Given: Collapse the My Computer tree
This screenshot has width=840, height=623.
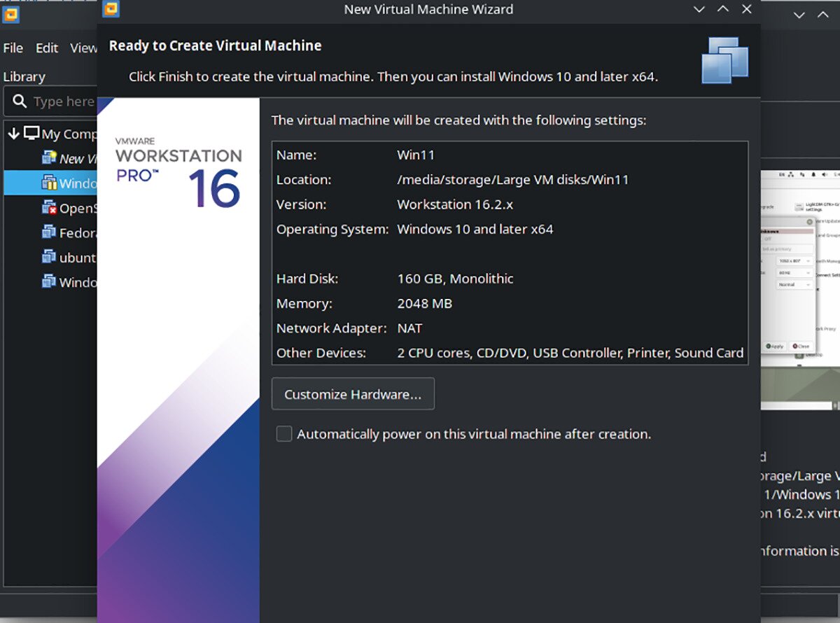Looking at the screenshot, I should point(14,133).
